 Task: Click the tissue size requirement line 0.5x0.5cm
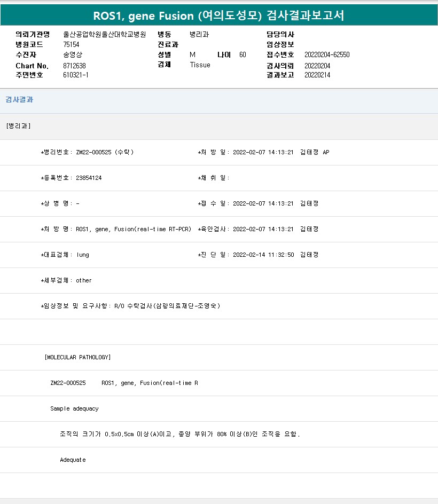pyautogui.click(x=180, y=434)
